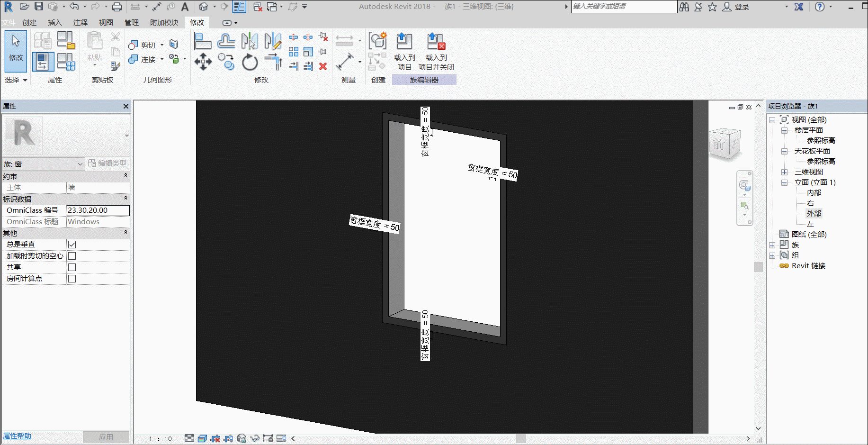Click the Undo arrow icon
The image size is (868, 445).
point(74,7)
